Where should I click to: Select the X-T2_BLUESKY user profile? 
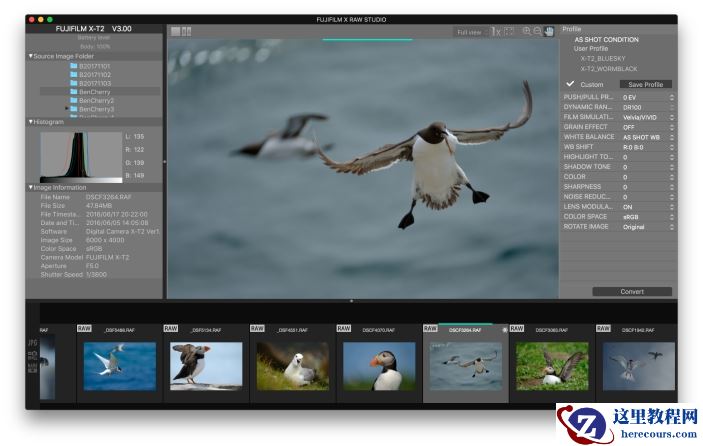603,59
